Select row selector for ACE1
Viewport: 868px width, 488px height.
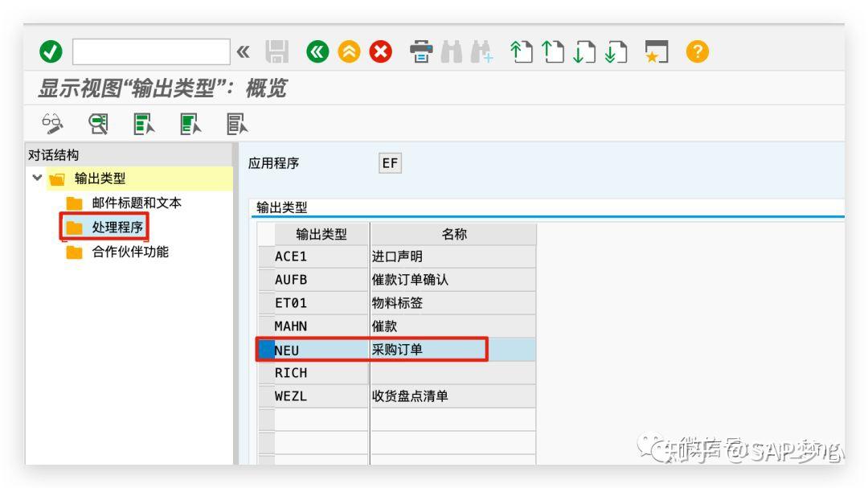coord(266,256)
